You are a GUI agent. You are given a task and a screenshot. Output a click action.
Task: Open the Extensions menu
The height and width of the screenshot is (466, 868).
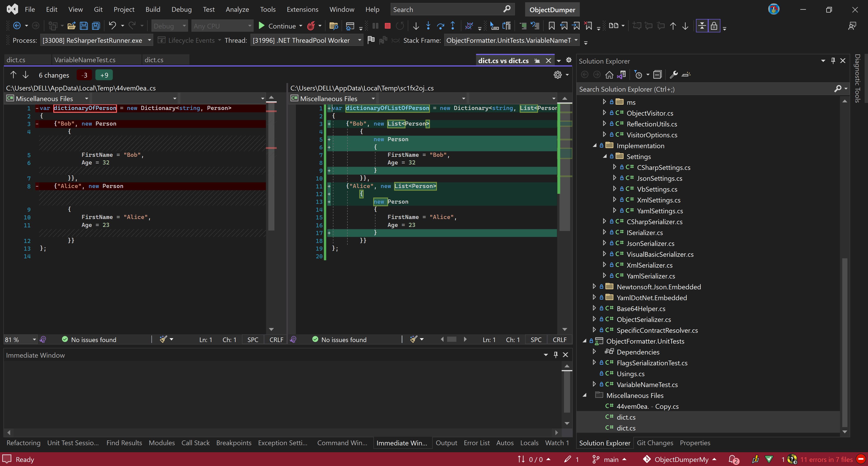302,9
